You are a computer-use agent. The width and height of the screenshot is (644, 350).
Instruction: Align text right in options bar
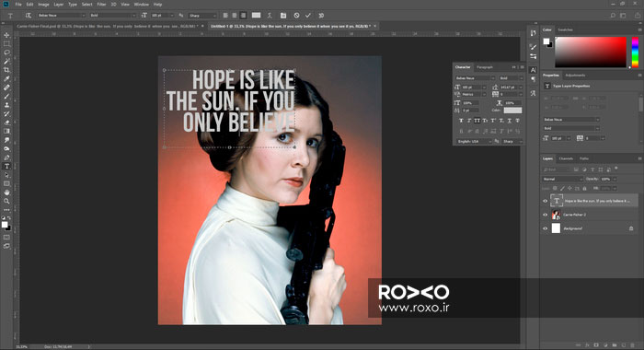point(244,16)
